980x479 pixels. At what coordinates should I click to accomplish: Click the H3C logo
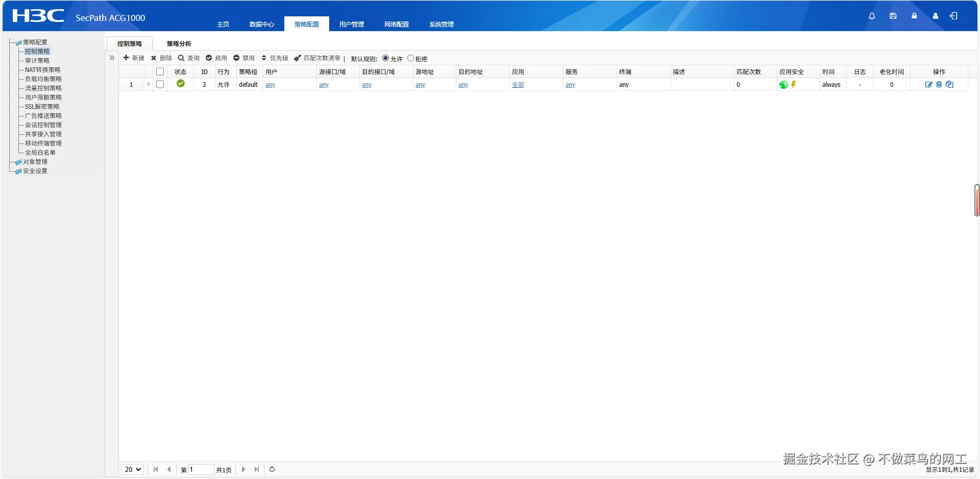pyautogui.click(x=38, y=16)
